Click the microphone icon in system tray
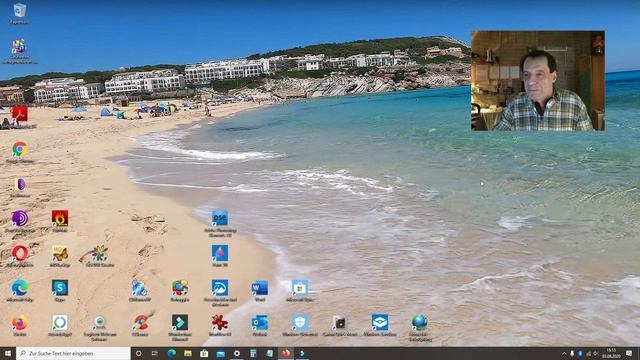Screen dimensions: 640x360 [572, 353]
